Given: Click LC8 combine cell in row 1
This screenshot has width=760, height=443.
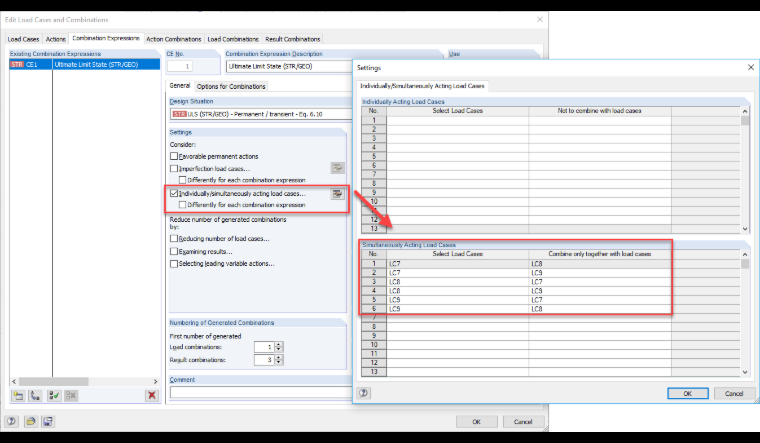Looking at the screenshot, I should tap(600, 264).
